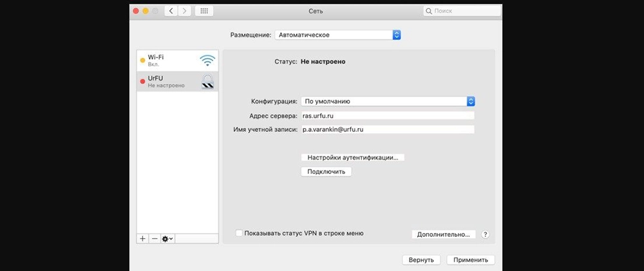Open the show-all preferences grid

(x=204, y=12)
